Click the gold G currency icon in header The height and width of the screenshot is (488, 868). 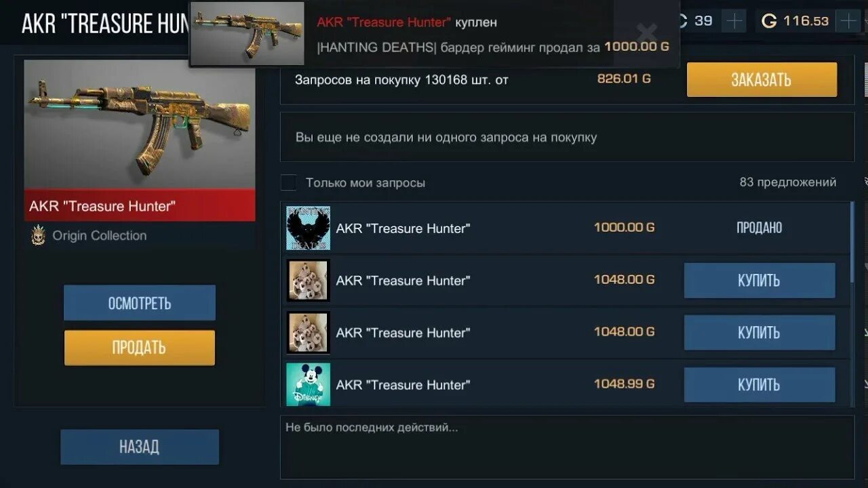769,21
